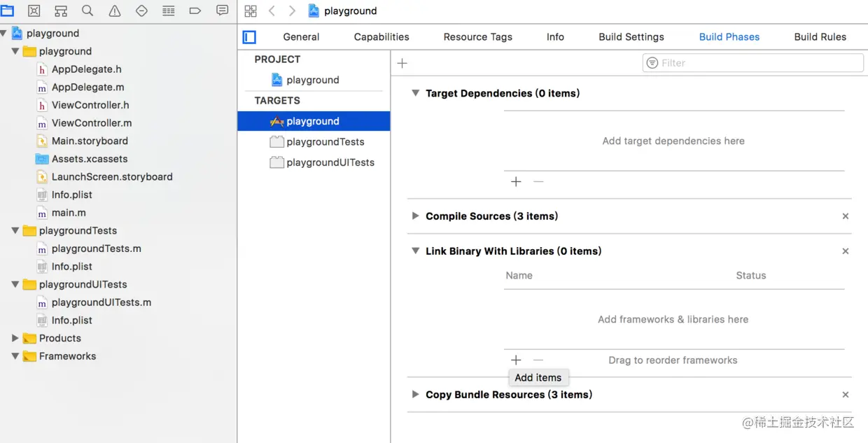Image resolution: width=868 pixels, height=443 pixels.
Task: Select playground under PROJECT
Action: pos(313,80)
